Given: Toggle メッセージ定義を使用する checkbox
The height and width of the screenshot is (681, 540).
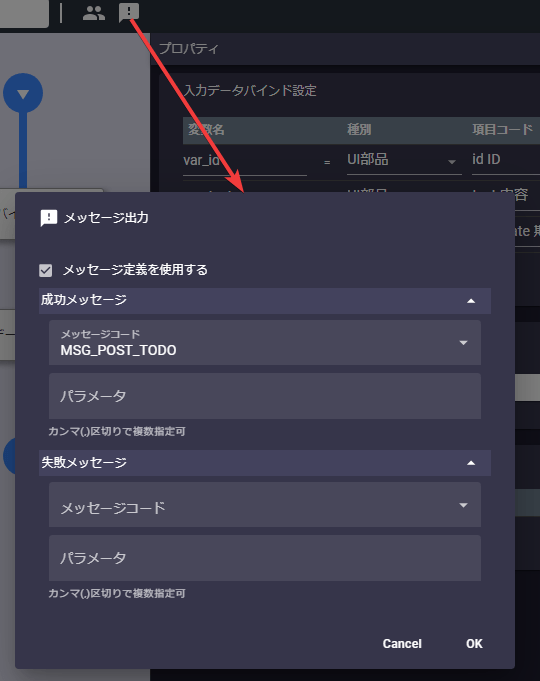Looking at the screenshot, I should (46, 270).
